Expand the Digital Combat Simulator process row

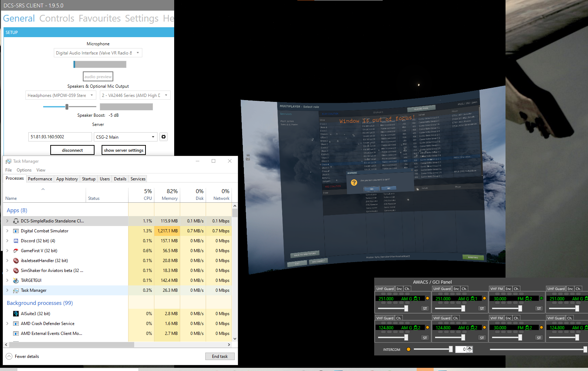coord(7,231)
